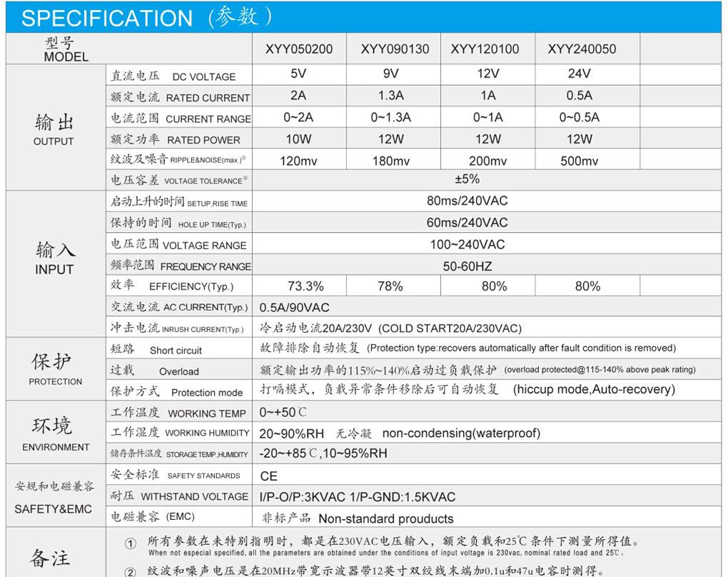Click the 50-60HZ value
This screenshot has width=728, height=577.
pyautogui.click(x=467, y=266)
